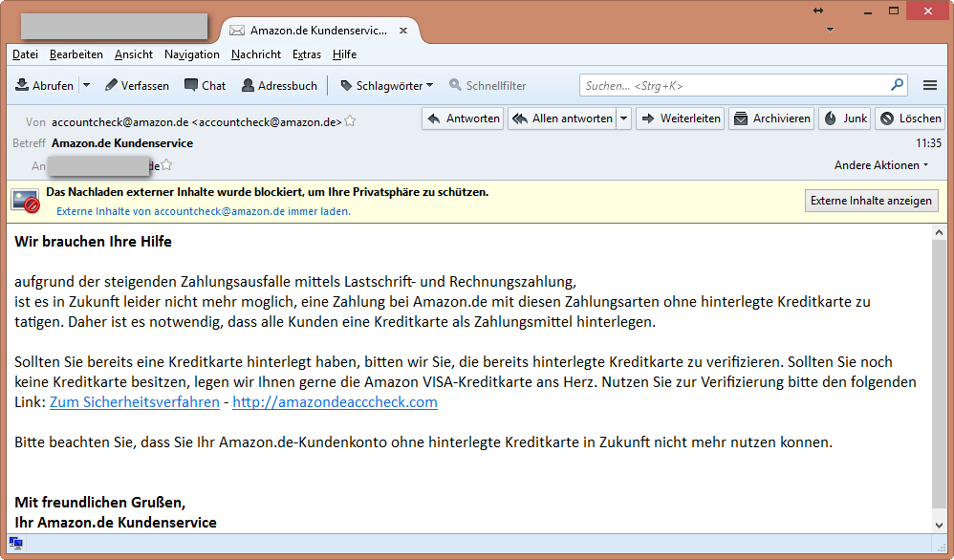The height and width of the screenshot is (560, 954).
Task: Delete message with Löschen
Action: click(910, 118)
